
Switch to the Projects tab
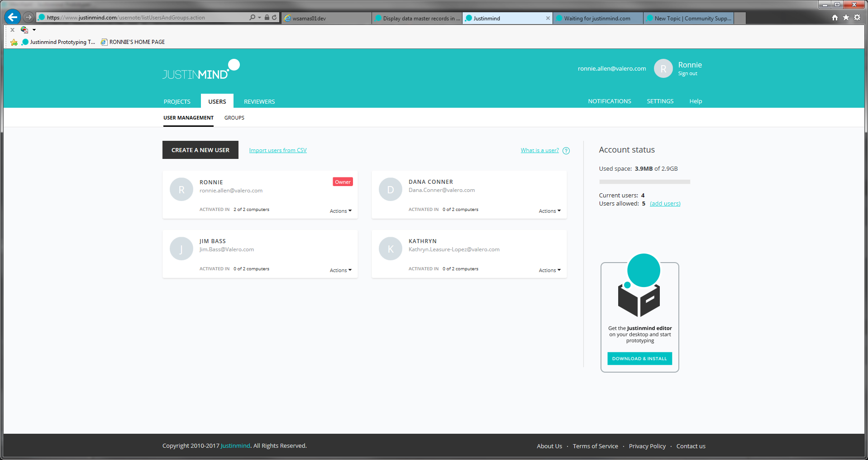point(177,101)
